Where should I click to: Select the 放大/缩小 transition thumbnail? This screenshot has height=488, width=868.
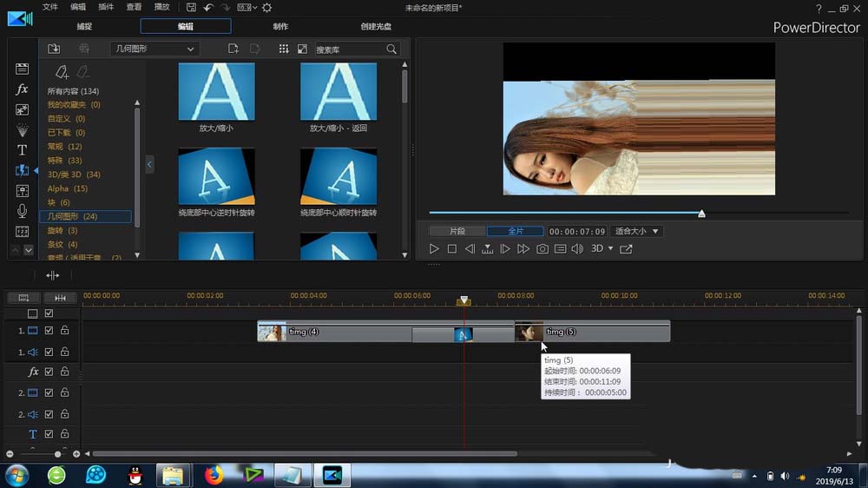(216, 91)
